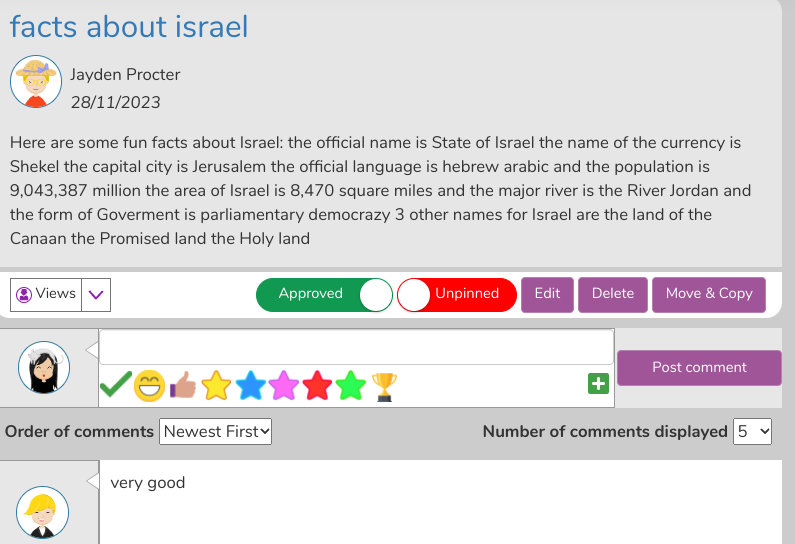Click the Post comment button
Viewport: 795px width, 544px height.
pos(699,368)
